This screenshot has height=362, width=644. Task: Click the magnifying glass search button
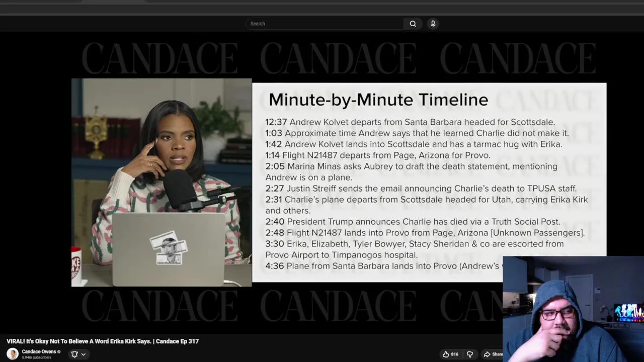(413, 24)
